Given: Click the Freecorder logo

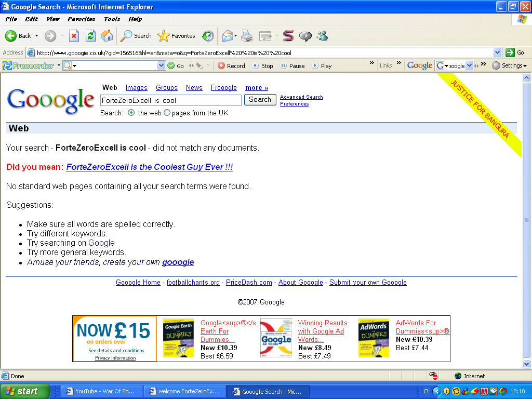Looking at the screenshot, I should coord(29,65).
